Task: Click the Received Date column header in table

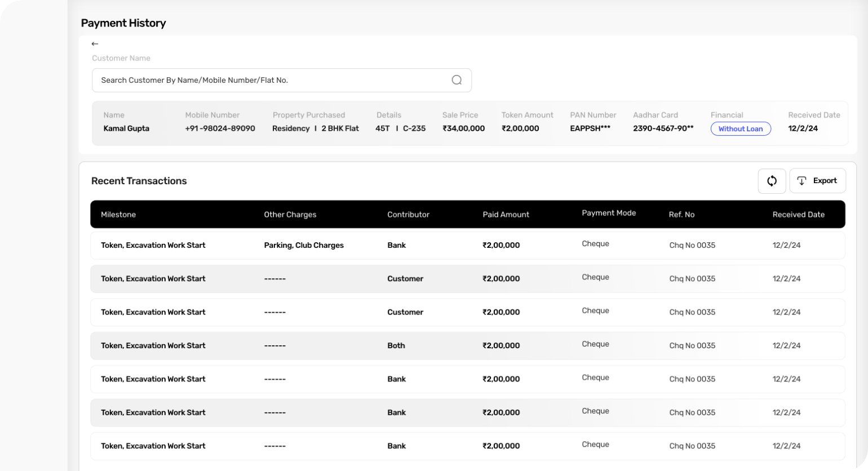Action: [x=798, y=215]
